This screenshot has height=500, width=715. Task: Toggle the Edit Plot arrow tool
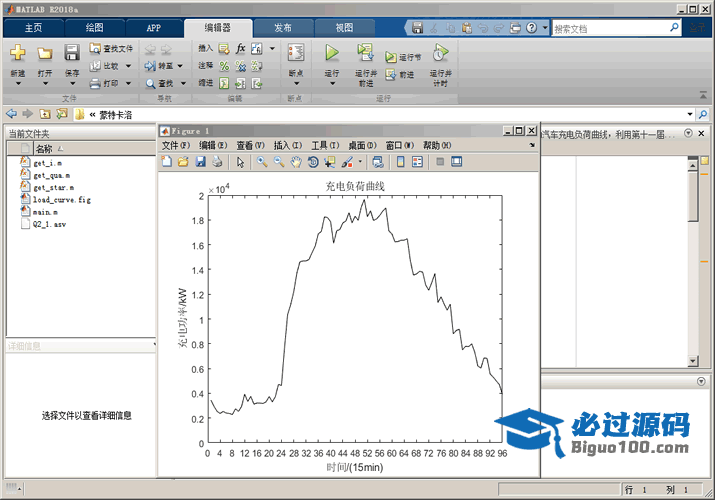tap(240, 161)
